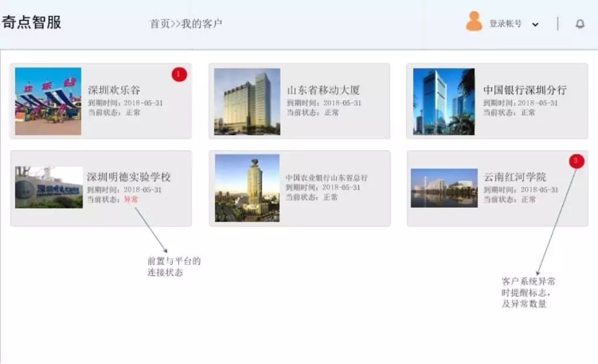Viewport: 598px width, 364px height.
Task: Open the 深圳明德实验学校 thumbnail image
Action: [49, 188]
